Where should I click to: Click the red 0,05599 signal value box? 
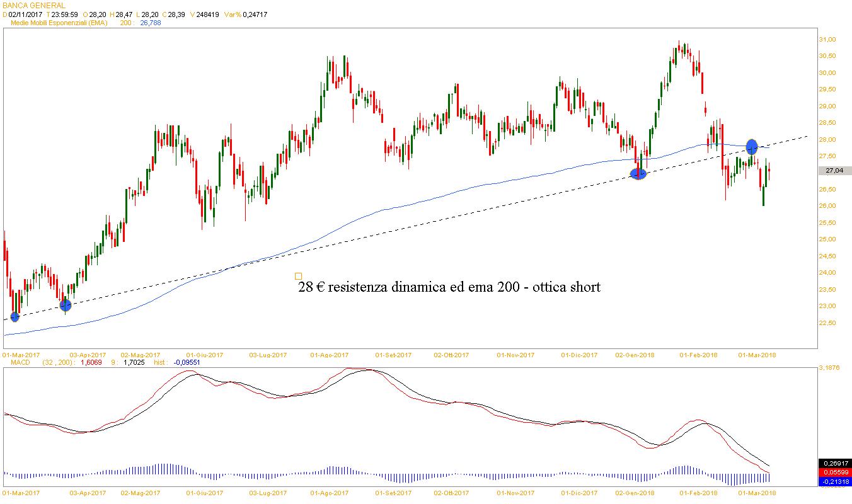pos(834,472)
